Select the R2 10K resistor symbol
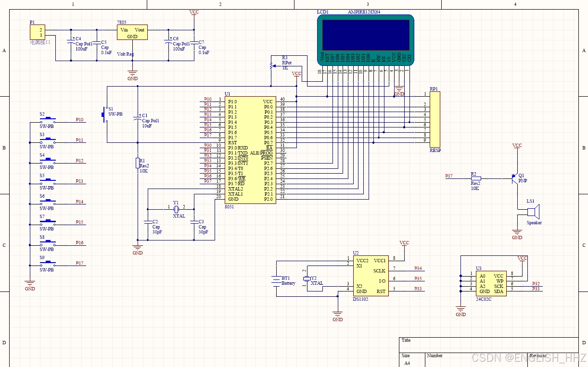The height and width of the screenshot is (367, 588). pyautogui.click(x=476, y=178)
